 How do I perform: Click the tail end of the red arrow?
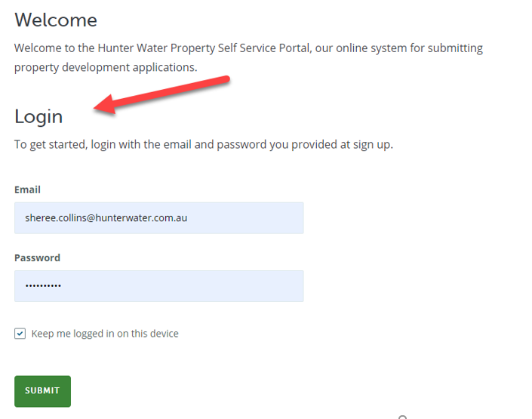point(226,80)
